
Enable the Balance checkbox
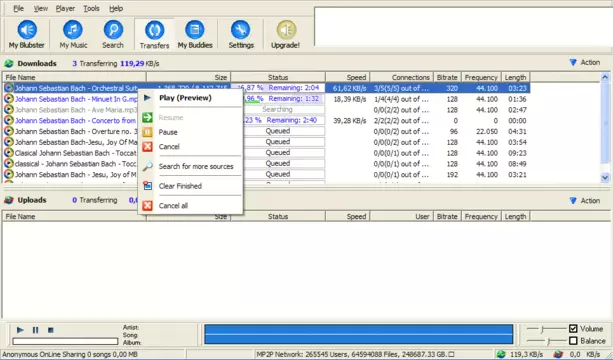(x=573, y=341)
